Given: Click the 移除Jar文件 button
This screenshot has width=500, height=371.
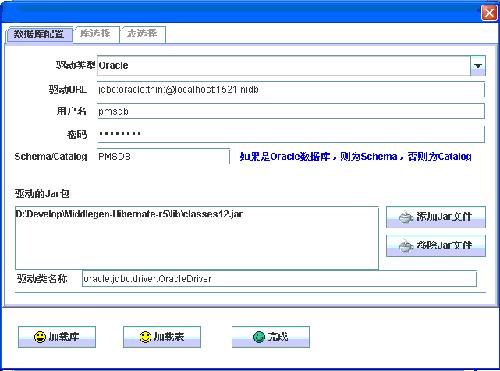Looking at the screenshot, I should [436, 246].
